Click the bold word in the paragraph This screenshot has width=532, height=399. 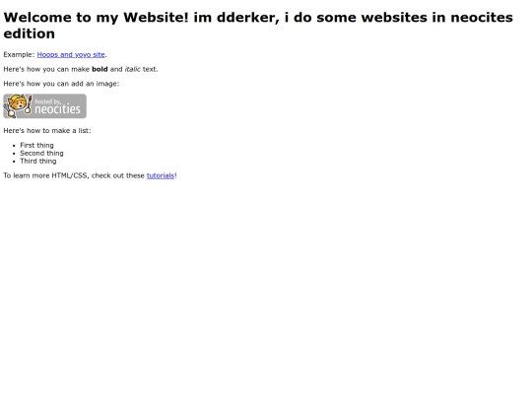tap(100, 69)
